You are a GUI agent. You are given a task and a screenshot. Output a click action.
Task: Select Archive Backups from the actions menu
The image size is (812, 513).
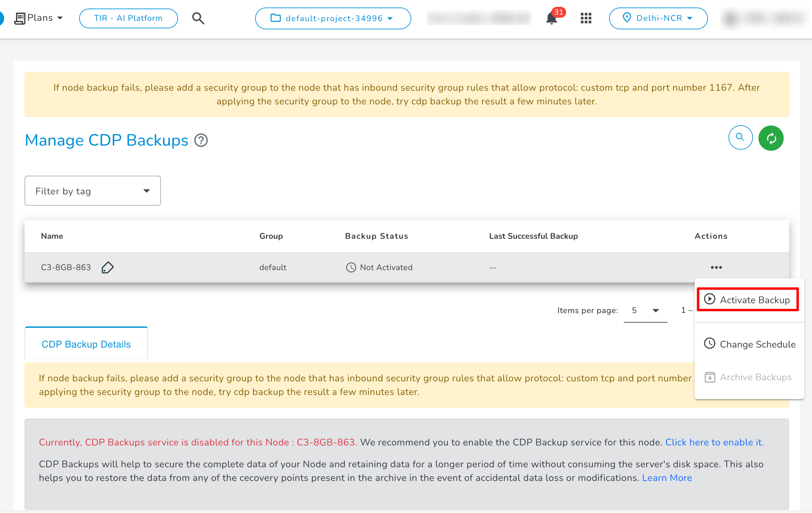(x=749, y=377)
